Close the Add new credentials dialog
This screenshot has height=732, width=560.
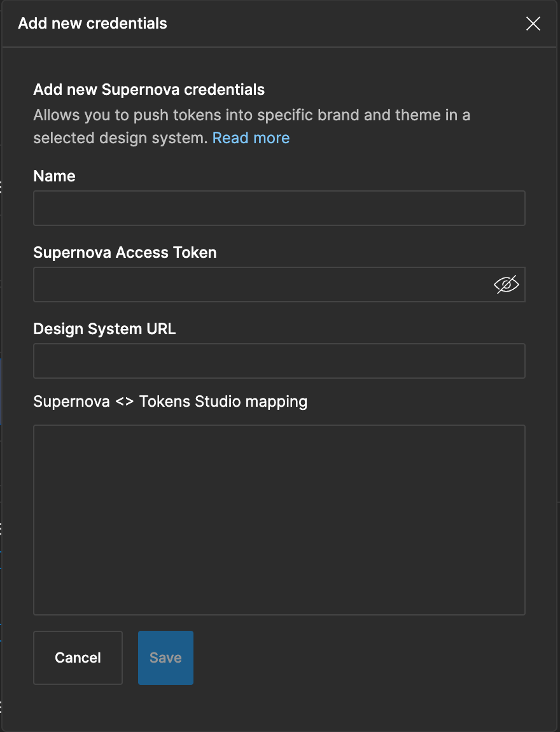[x=533, y=24]
